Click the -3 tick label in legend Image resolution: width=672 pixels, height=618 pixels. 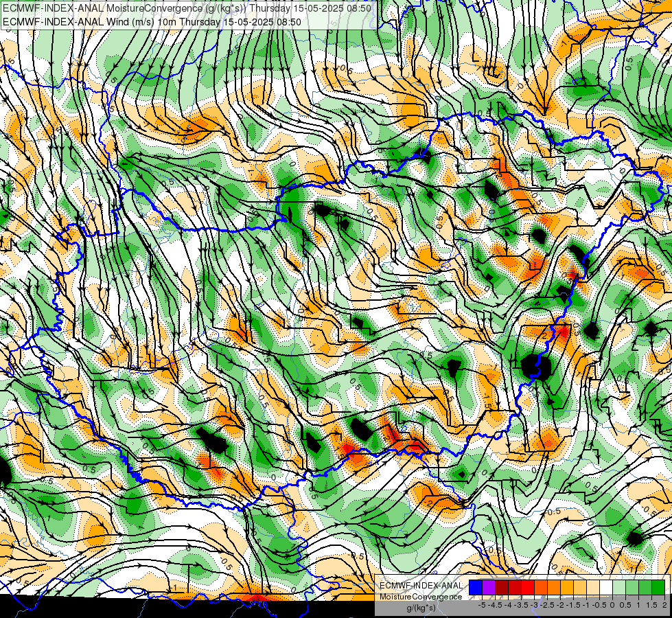[x=534, y=605]
